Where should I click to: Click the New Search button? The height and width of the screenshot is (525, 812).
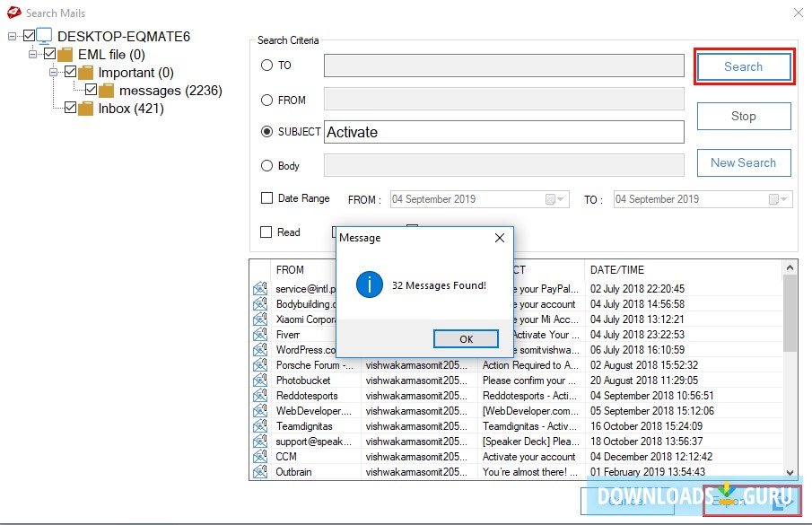[743, 162]
